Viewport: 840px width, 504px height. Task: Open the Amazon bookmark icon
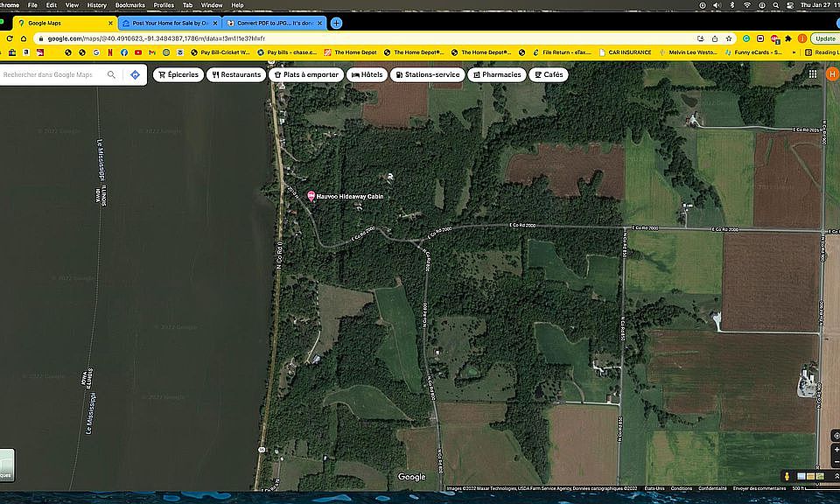coord(25,52)
